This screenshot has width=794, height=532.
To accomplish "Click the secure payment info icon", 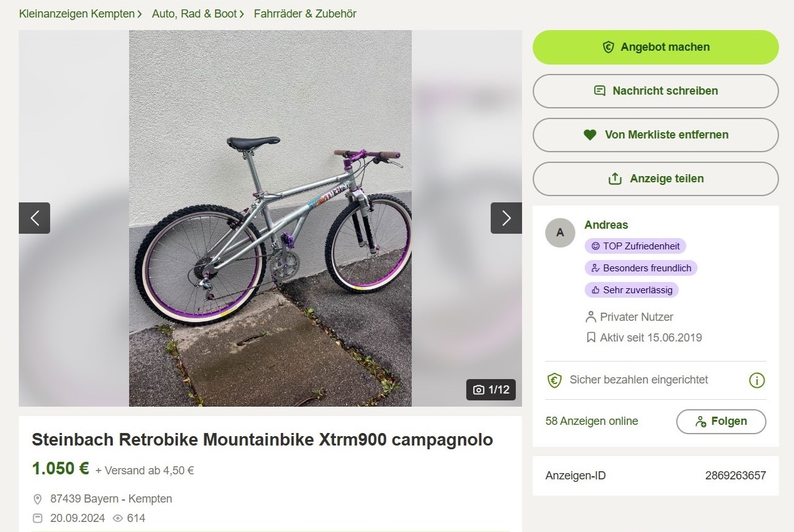I will click(x=757, y=380).
